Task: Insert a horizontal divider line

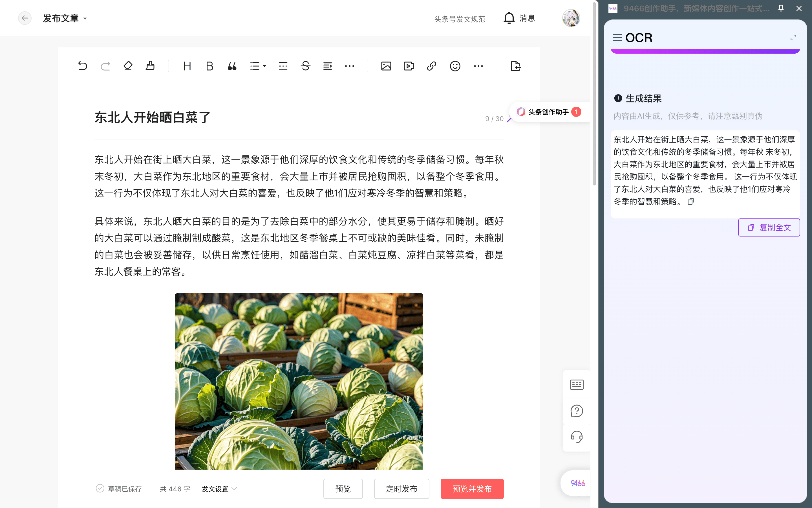Action: coord(283,66)
